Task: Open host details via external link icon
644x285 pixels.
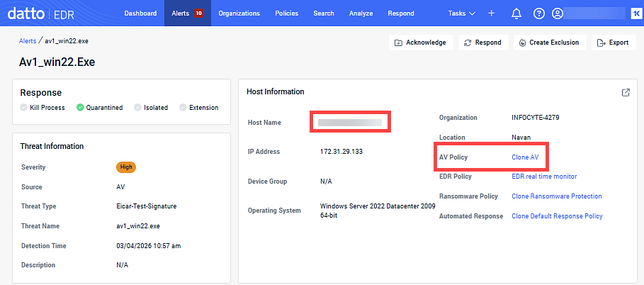Action: (626, 92)
